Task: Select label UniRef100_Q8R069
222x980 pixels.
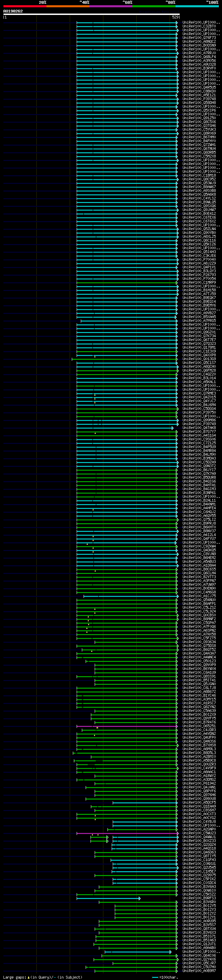Action: tap(199, 133)
